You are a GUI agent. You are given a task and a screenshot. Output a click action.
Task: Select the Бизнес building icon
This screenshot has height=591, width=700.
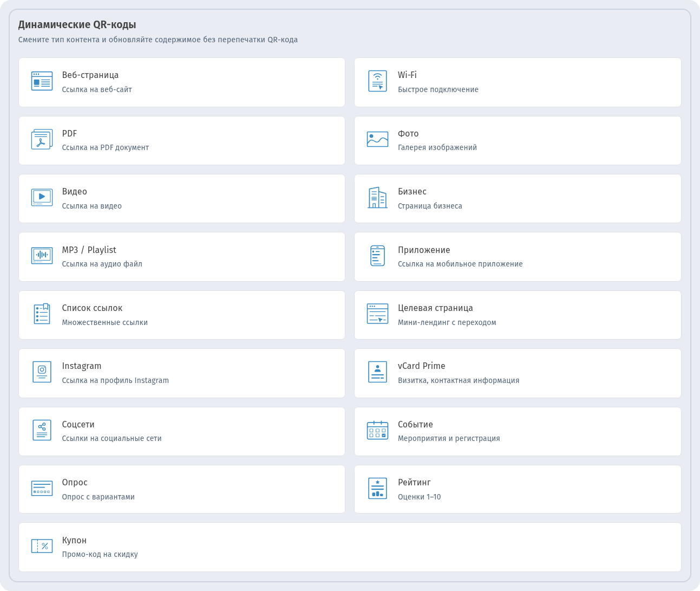pyautogui.click(x=377, y=198)
